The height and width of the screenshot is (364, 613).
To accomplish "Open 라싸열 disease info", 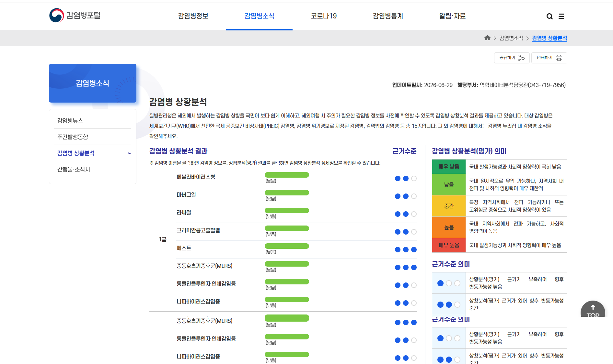I will (184, 213).
